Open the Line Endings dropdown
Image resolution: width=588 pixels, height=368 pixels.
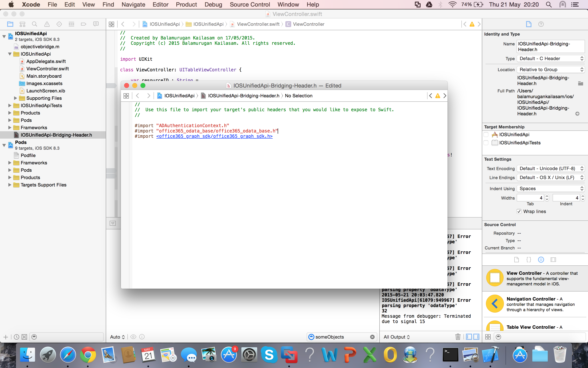pos(551,177)
